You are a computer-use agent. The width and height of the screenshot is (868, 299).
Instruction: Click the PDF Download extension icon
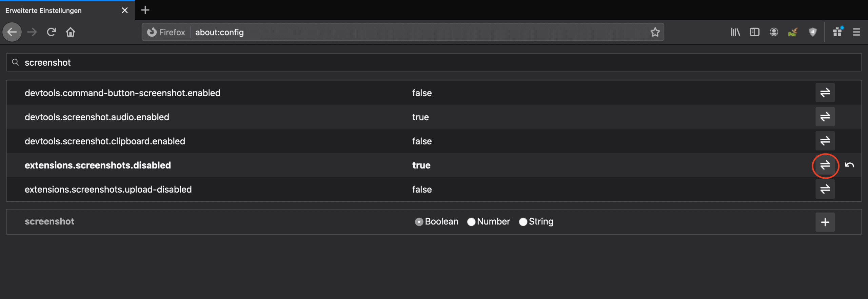(793, 32)
